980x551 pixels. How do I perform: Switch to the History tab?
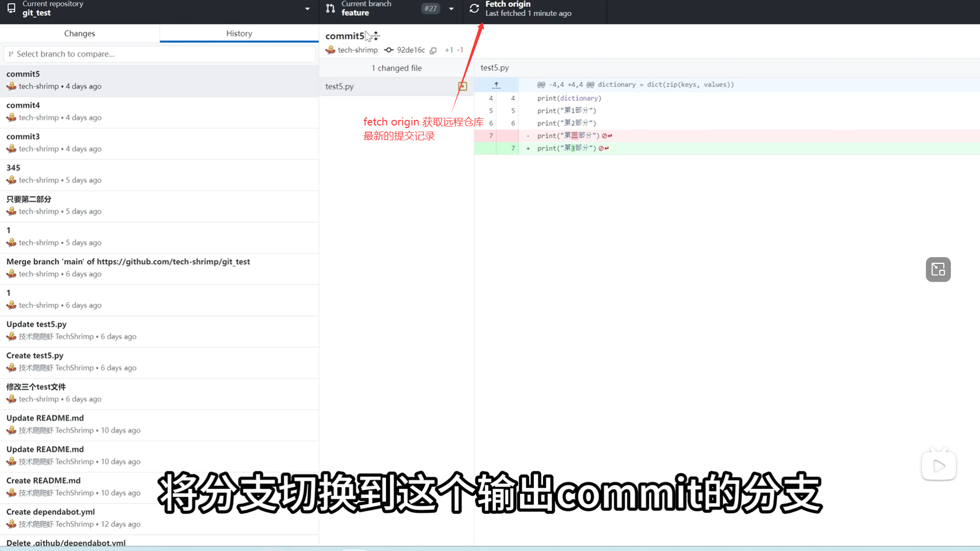pos(239,33)
